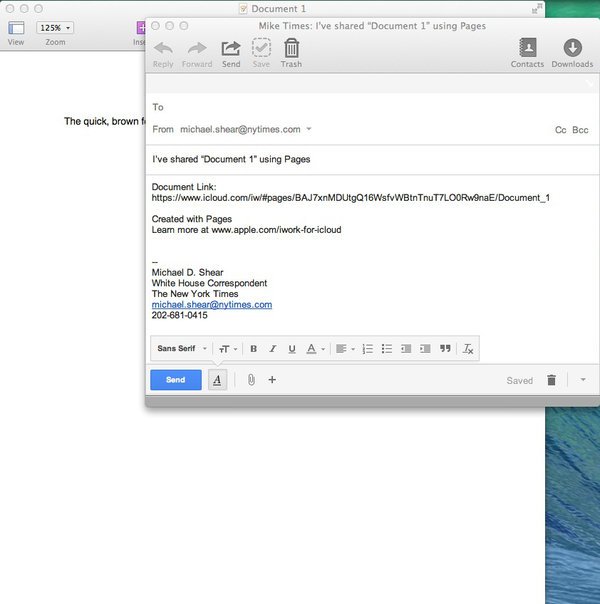Insert a bulleted list

tap(387, 349)
